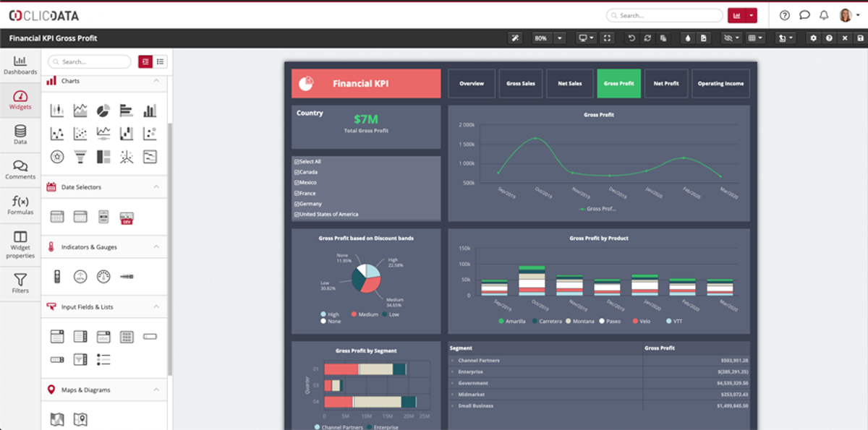Click the red chart create button
The image size is (868, 430).
737,15
